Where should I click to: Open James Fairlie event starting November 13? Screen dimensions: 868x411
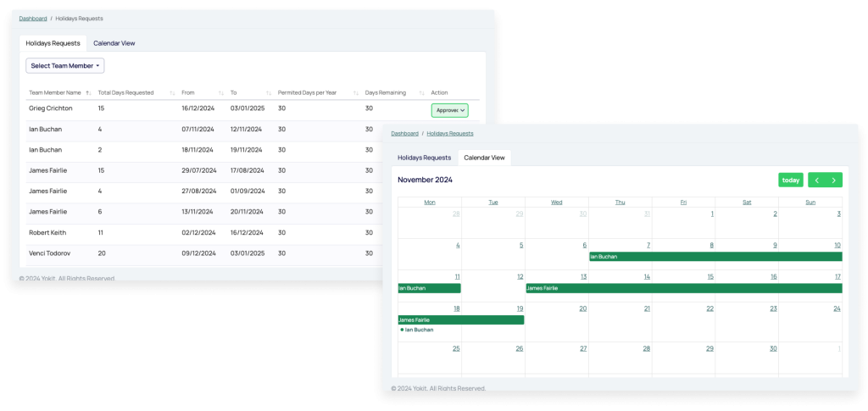point(682,288)
